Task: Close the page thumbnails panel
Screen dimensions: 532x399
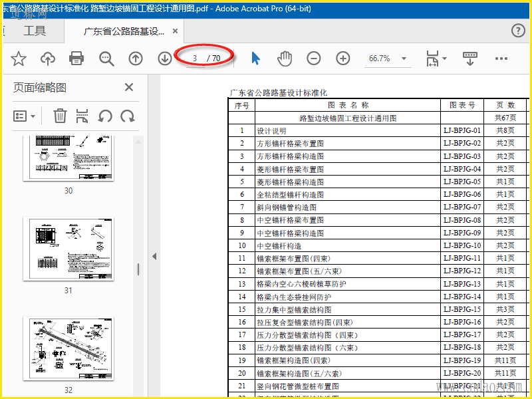Action: (x=129, y=87)
